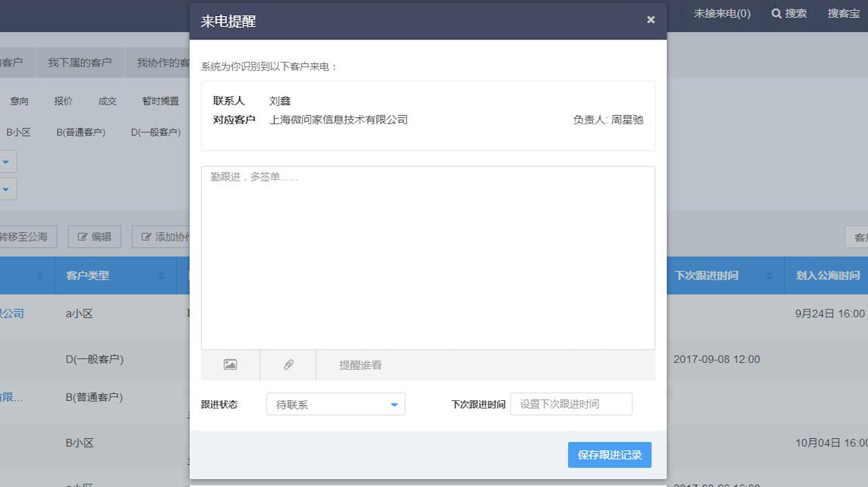Open 搜客宝 in top bar

coord(843,13)
